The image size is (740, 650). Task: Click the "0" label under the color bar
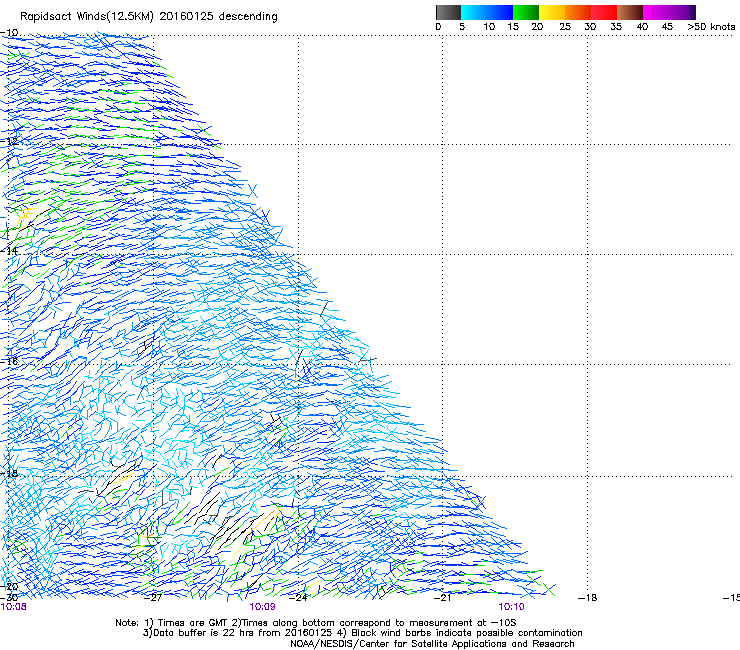pyautogui.click(x=438, y=27)
